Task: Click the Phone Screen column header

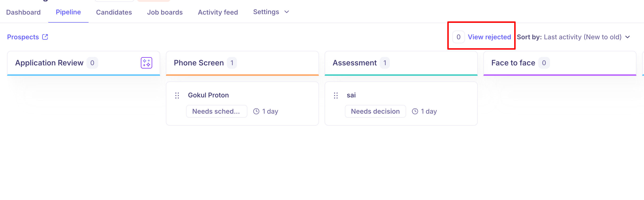Action: 199,63
